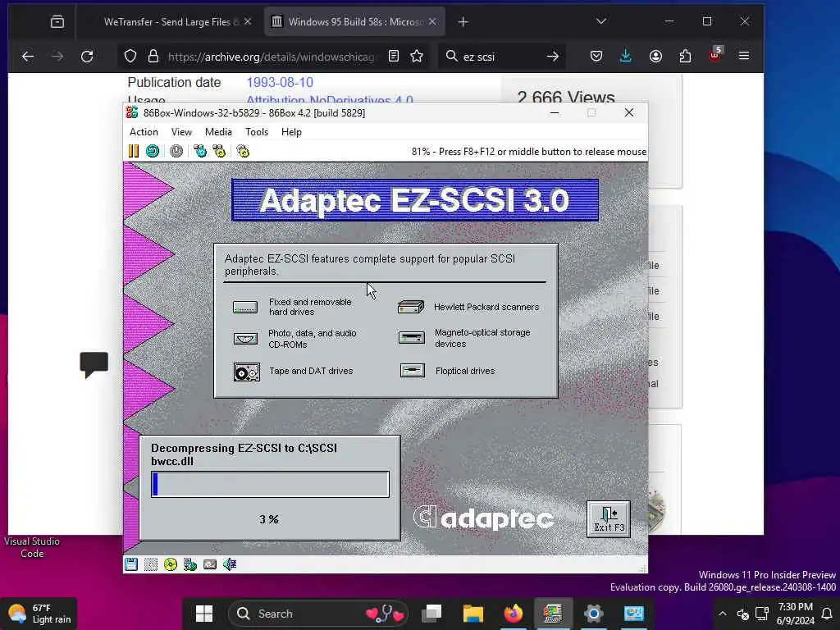Click the 86Box icon in the taskbar
Viewport: 840px width, 630px height.
[553, 614]
